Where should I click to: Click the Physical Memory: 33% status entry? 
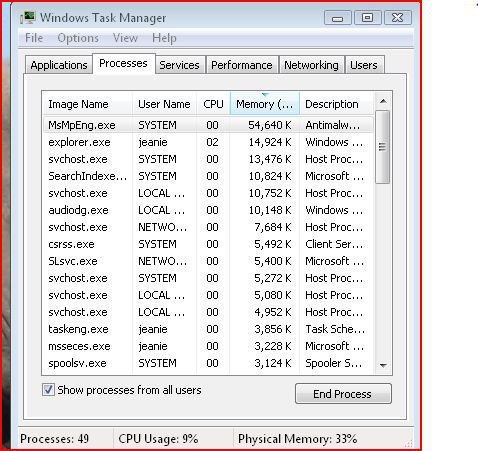pos(297,439)
